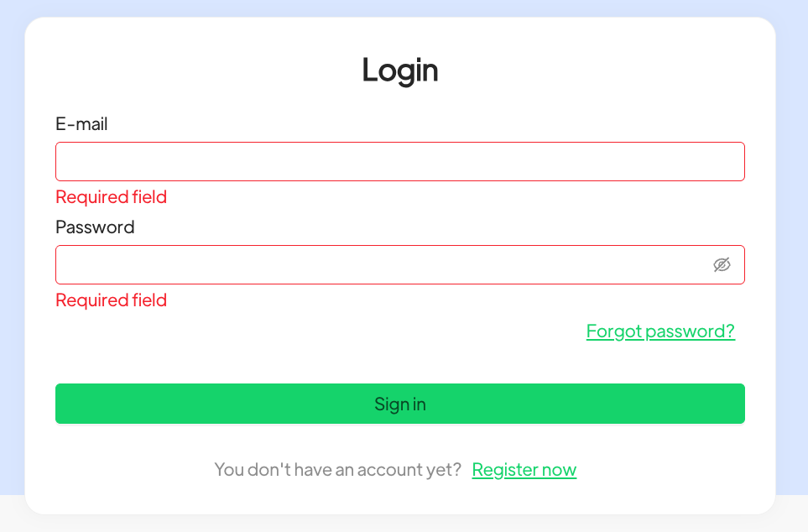The height and width of the screenshot is (532, 808).
Task: Reveal password characters using the eye toggle
Action: [722, 265]
